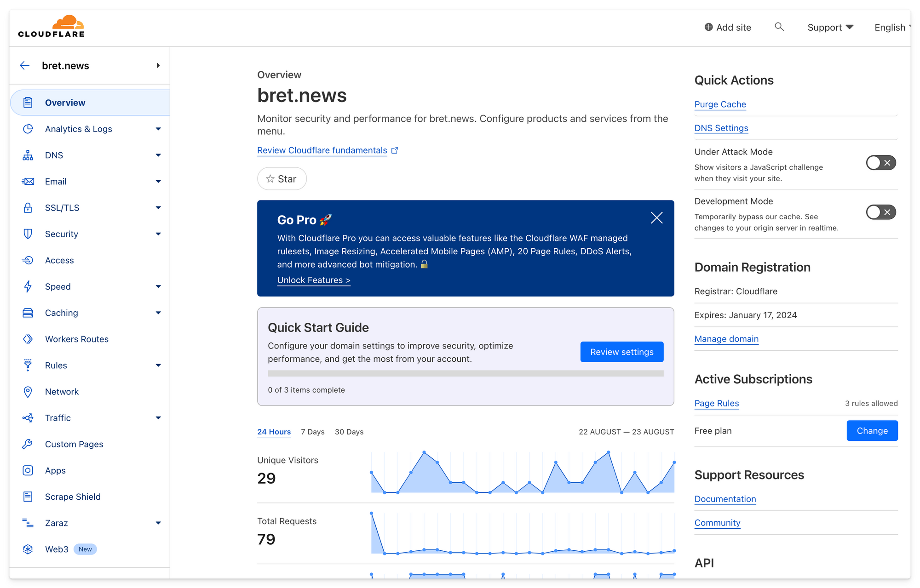
Task: Open the Support dropdown in header
Action: point(830,28)
